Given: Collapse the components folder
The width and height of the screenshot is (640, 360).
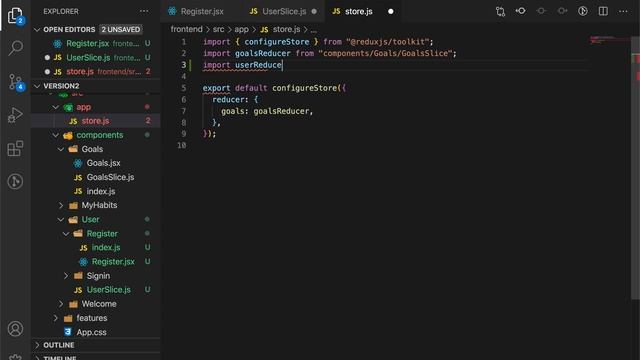Looking at the screenshot, I should coord(56,135).
